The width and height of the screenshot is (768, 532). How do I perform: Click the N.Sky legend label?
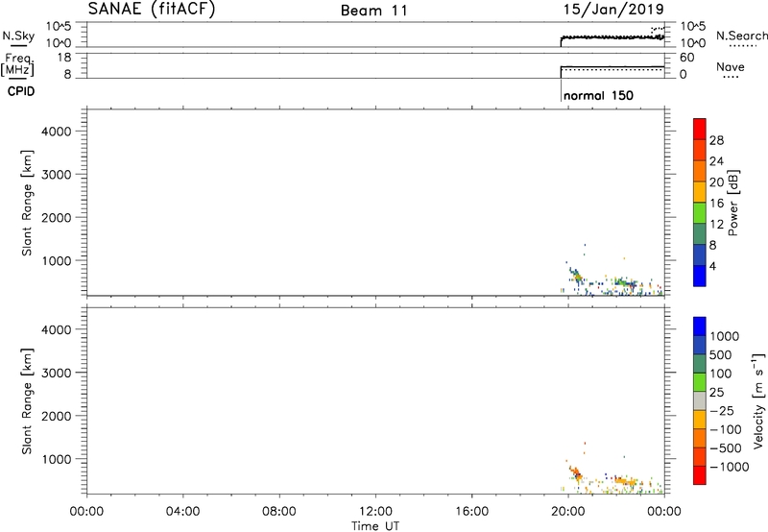point(18,36)
